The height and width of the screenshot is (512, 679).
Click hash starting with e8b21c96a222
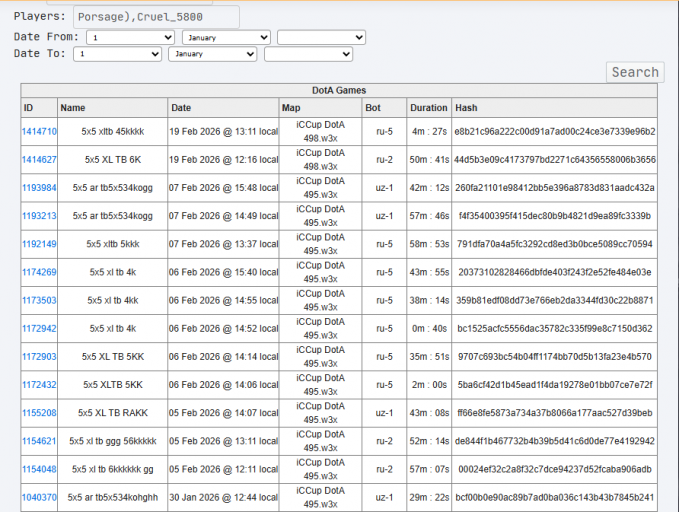point(555,132)
